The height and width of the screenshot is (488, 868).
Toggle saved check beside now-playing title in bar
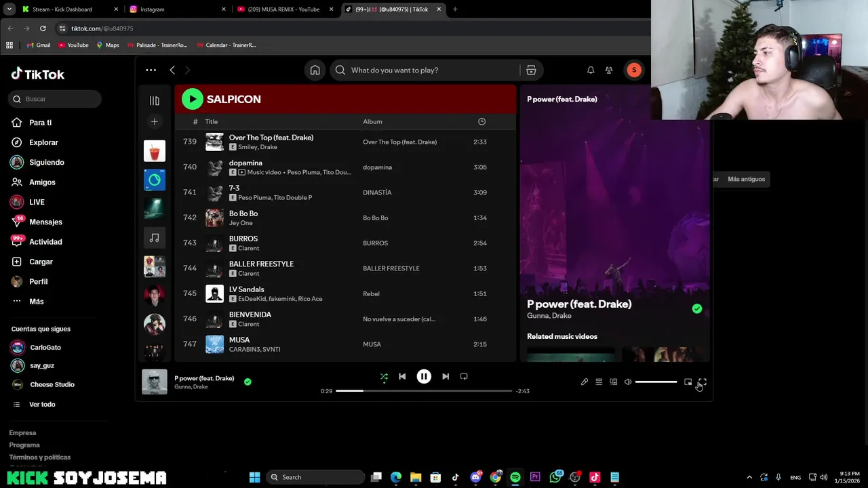click(x=248, y=382)
